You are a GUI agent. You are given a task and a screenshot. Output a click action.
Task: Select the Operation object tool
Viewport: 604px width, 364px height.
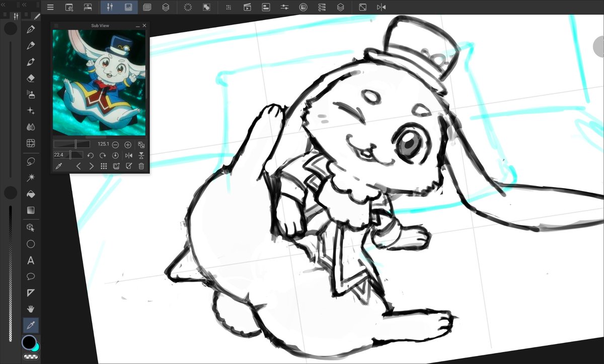tap(31, 228)
